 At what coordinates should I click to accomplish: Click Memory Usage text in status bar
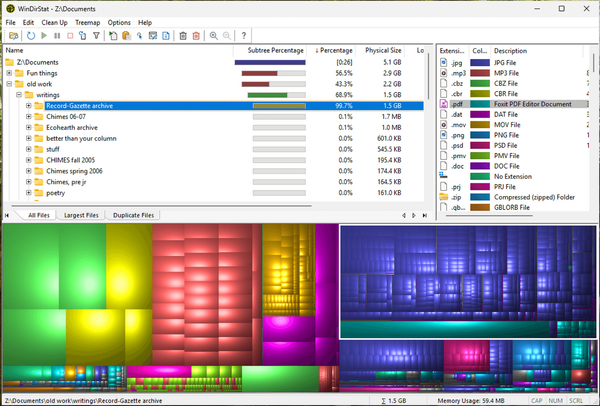[x=471, y=401]
